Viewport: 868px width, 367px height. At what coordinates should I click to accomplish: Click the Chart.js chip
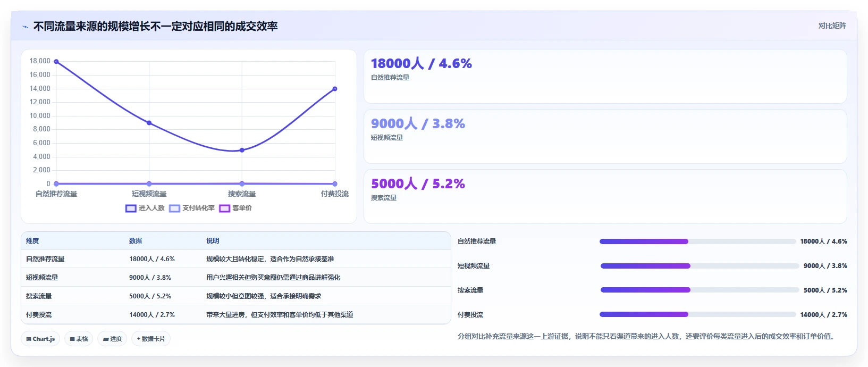pyautogui.click(x=40, y=339)
